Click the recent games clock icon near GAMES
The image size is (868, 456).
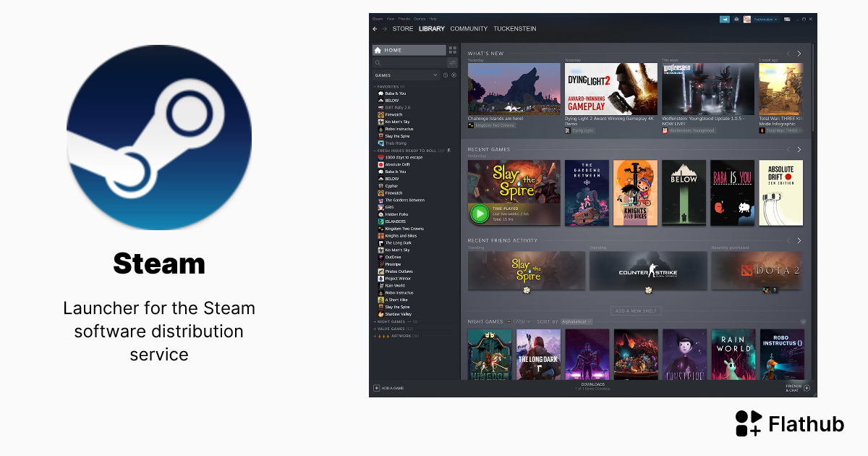tap(445, 75)
